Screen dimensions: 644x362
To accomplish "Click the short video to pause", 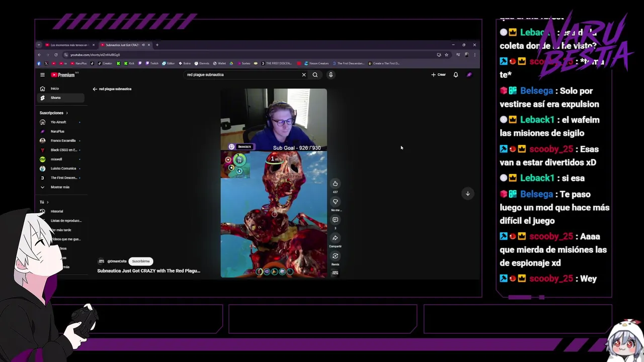I will pos(274,184).
